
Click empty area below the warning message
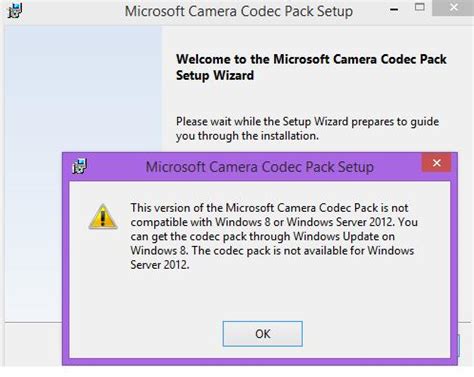[259, 295]
